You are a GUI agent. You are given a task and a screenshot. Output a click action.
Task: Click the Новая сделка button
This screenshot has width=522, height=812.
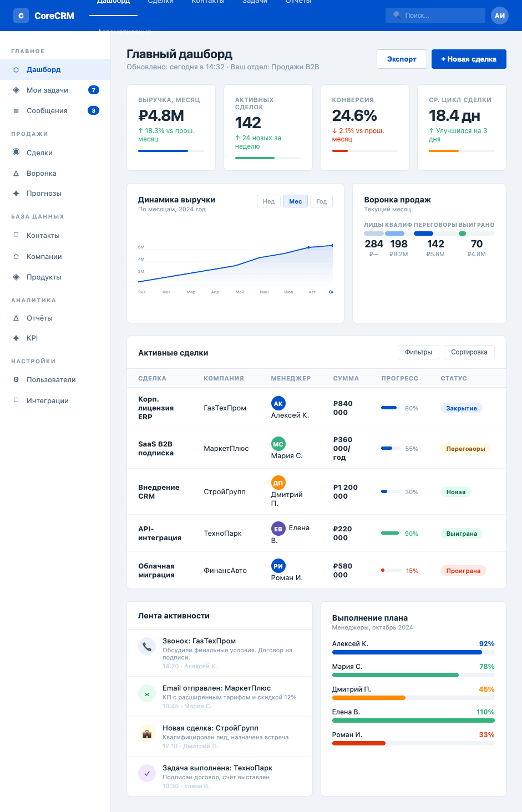469,59
